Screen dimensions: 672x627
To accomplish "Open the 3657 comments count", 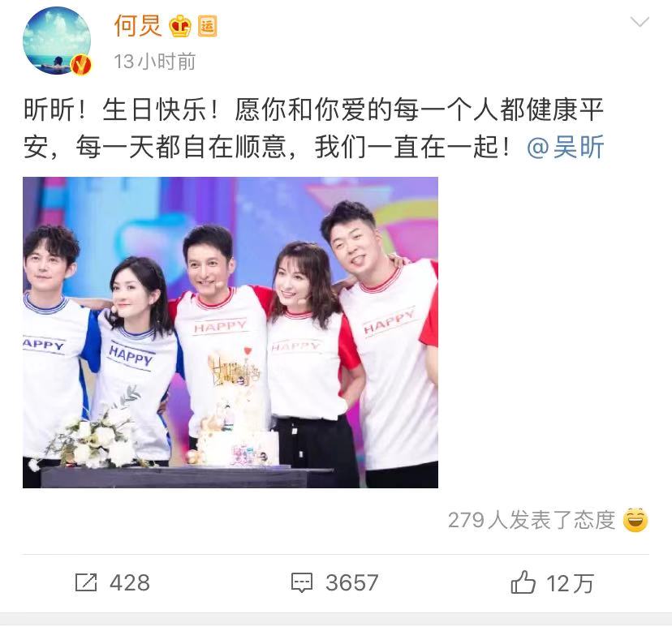I will click(x=352, y=583).
